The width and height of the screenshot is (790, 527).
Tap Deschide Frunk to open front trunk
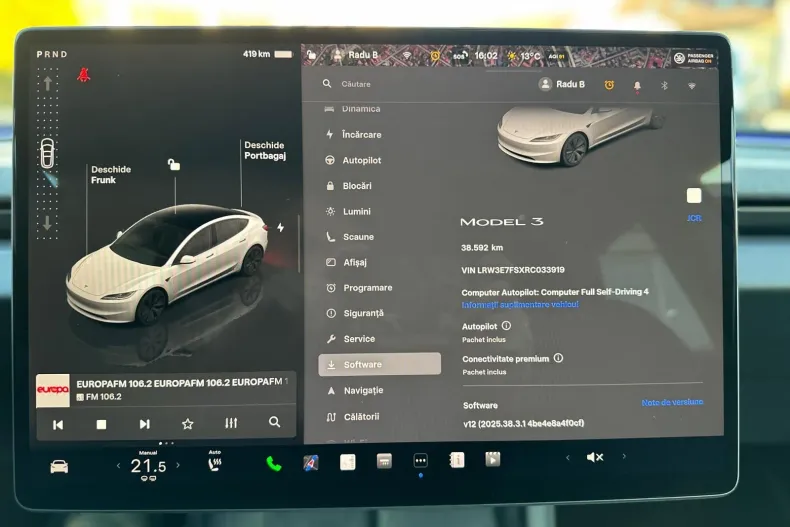click(111, 175)
